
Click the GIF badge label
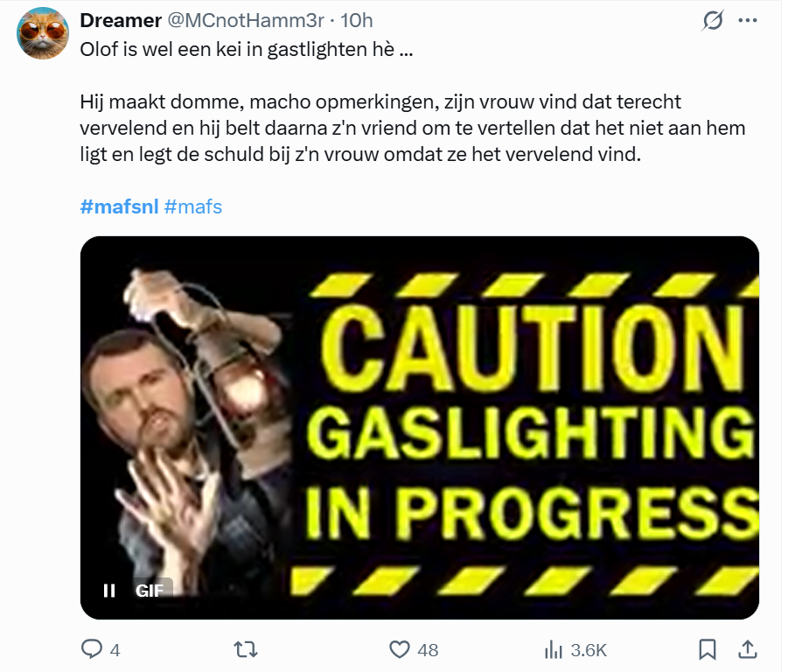click(150, 591)
